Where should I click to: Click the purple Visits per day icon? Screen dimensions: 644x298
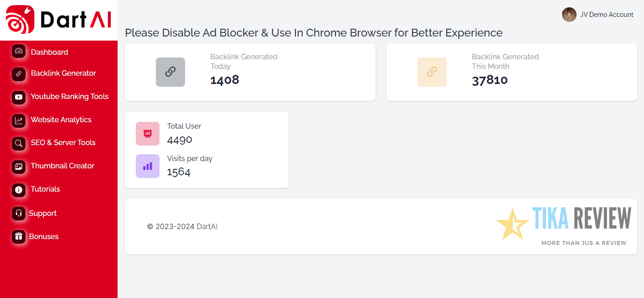click(148, 166)
